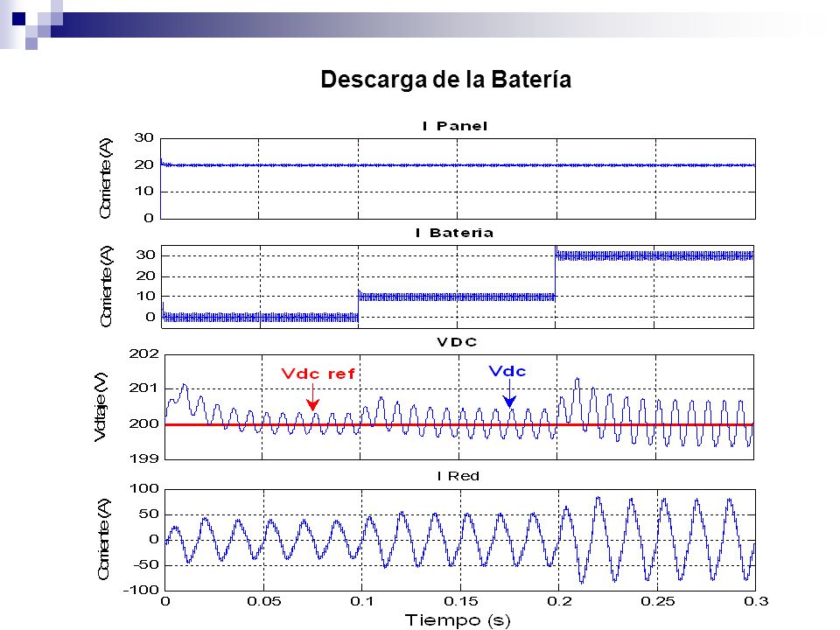
Task: Click the 'Voltaje (V)' y-axis label
Action: tap(101, 407)
